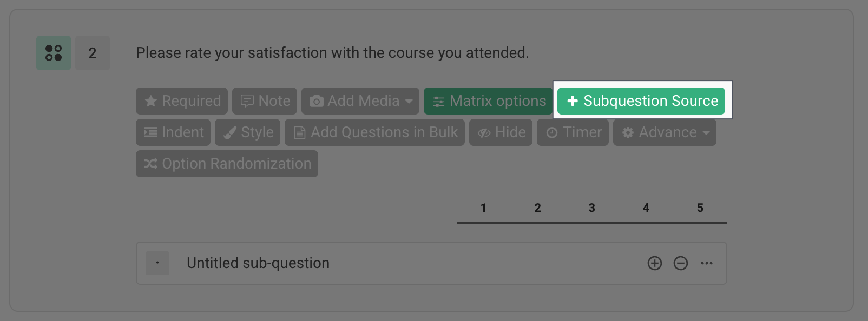The width and height of the screenshot is (868, 321).
Task: Open the sub-question ellipsis menu
Action: point(706,263)
